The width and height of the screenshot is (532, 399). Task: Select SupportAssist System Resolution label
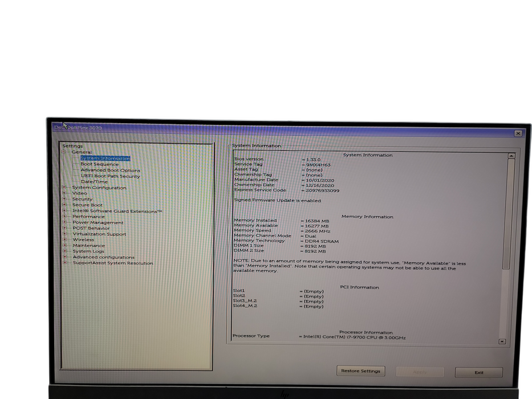(x=113, y=263)
